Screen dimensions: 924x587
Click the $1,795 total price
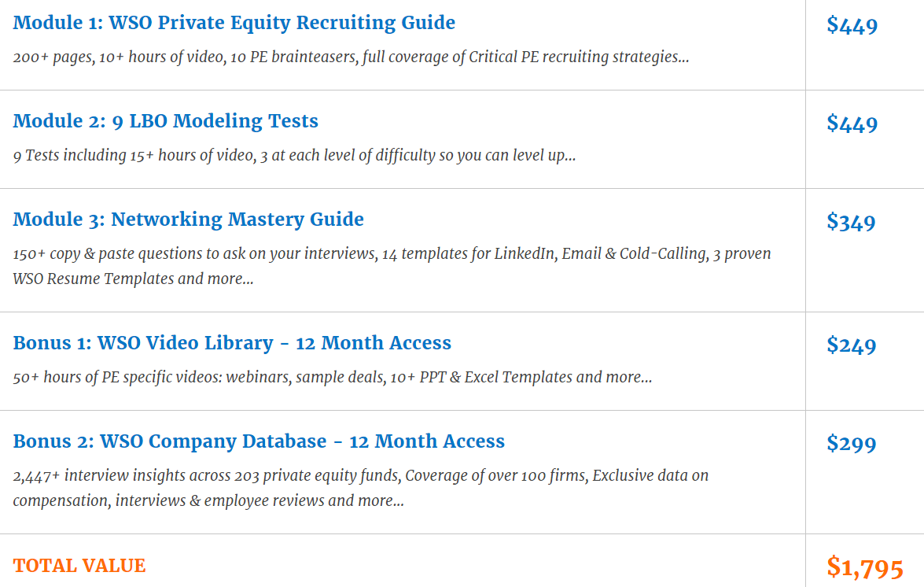864,567
